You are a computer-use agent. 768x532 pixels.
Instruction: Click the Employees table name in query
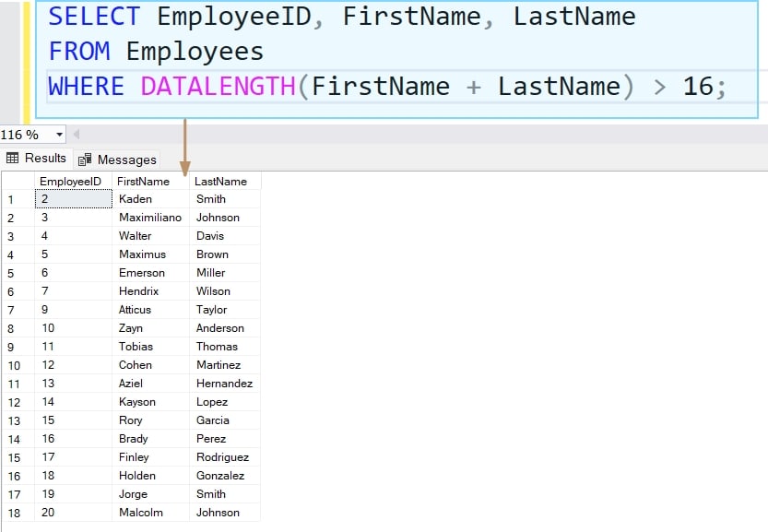(x=195, y=52)
